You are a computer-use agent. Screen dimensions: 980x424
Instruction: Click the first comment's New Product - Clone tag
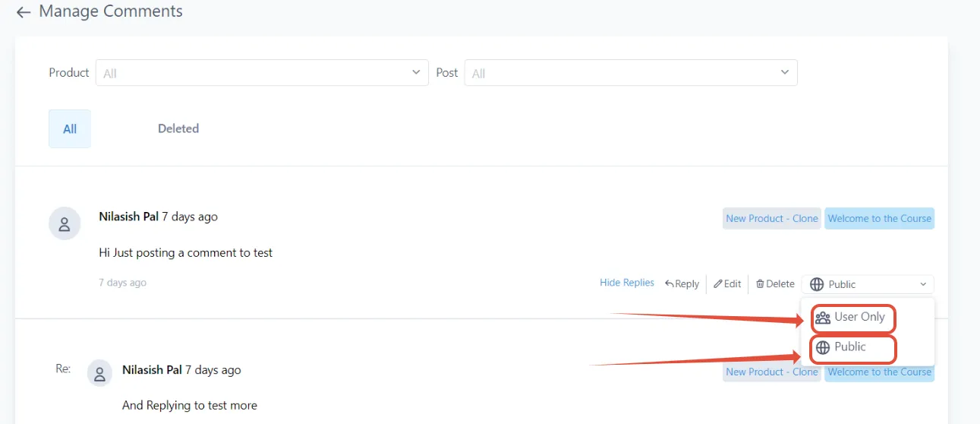tap(772, 218)
